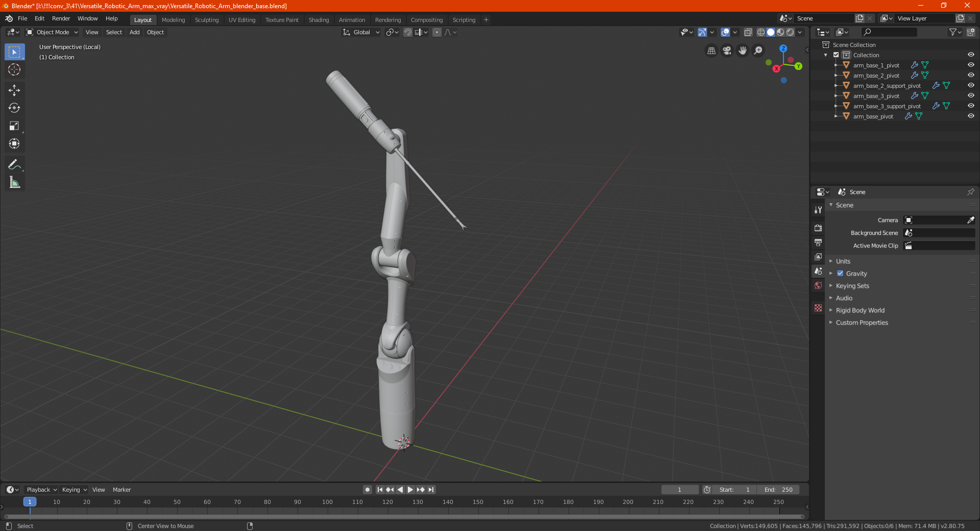
Task: Select the Measure tool
Action: click(x=14, y=182)
